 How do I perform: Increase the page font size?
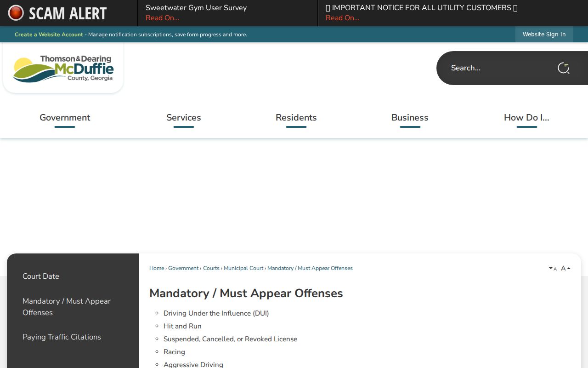pos(565,268)
